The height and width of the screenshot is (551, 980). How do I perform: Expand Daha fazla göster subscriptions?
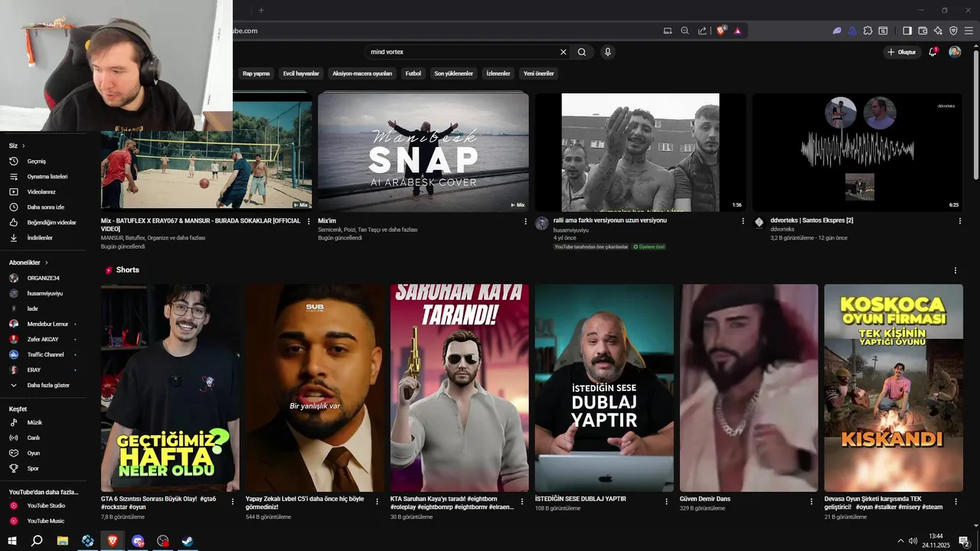tap(46, 385)
